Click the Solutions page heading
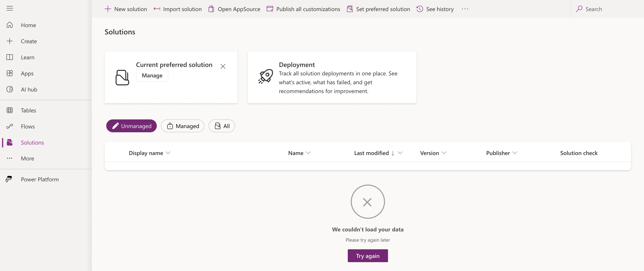Image resolution: width=644 pixels, height=271 pixels. pyautogui.click(x=120, y=32)
